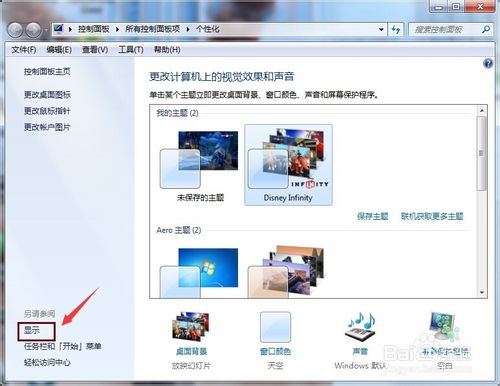
Task: Expand arrow after 控制面板 breadcrumb
Action: click(117, 29)
